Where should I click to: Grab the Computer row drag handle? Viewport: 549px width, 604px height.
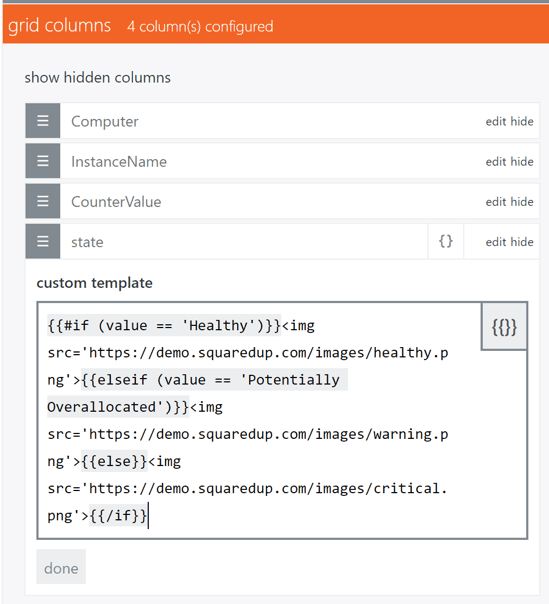coord(43,121)
